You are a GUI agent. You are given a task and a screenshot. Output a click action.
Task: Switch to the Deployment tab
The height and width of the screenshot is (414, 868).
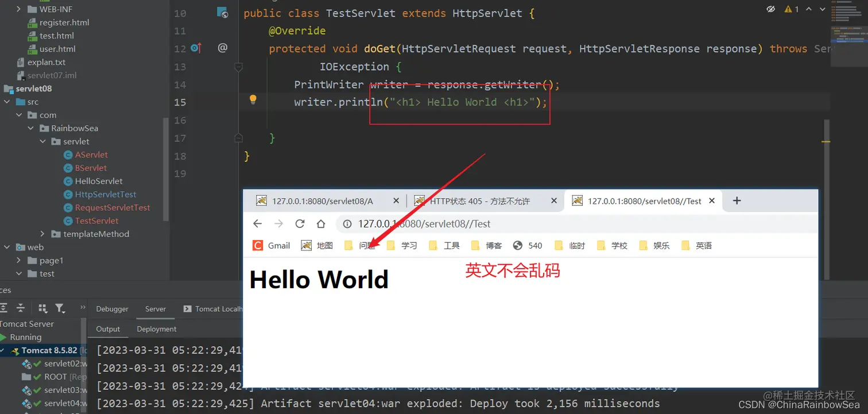click(x=157, y=329)
